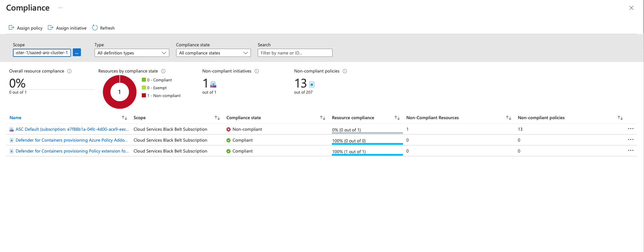This screenshot has height=252, width=644.
Task: Open Defender for Containers Azure Policy Addon link
Action: tap(71, 140)
